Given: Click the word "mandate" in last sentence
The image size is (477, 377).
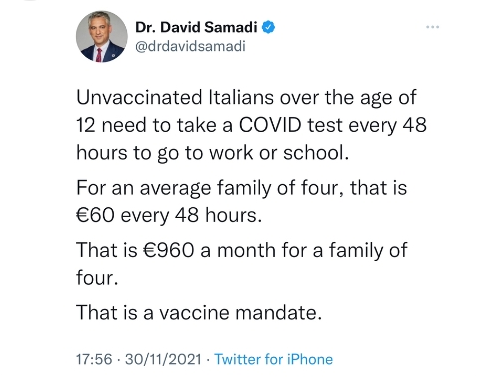Looking at the screenshot, I should tap(276, 313).
